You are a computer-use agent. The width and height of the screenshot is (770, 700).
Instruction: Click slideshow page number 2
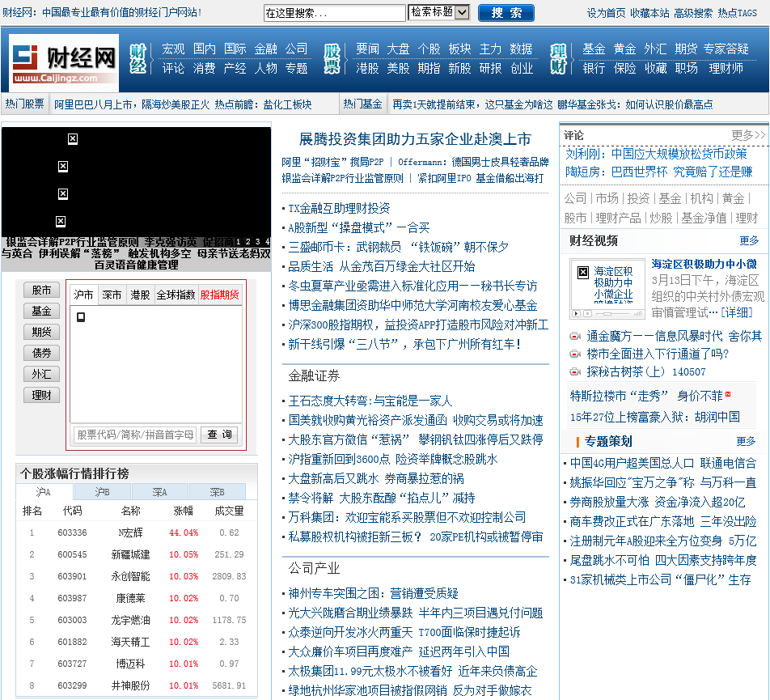(248, 242)
